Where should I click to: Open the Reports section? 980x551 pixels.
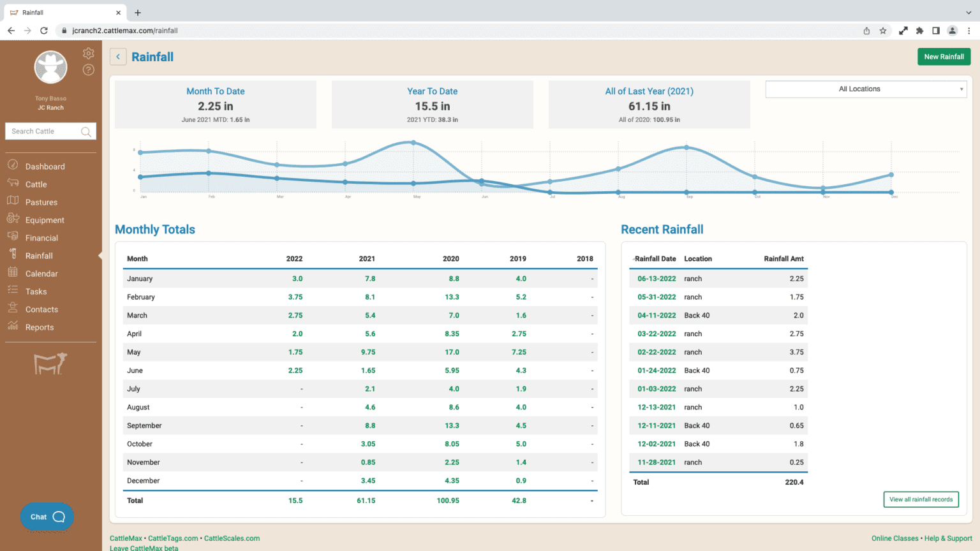pos(39,327)
